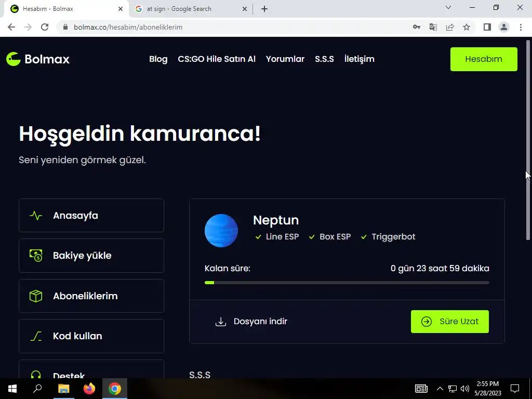
Task: Switch to Hesabım - Bolmax tab
Action: [x=66, y=9]
